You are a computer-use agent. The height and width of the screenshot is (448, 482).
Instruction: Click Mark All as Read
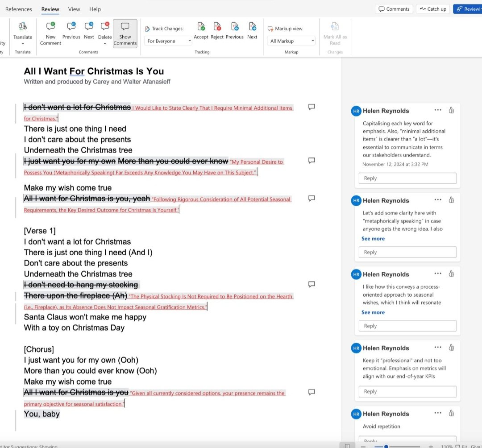click(x=335, y=33)
